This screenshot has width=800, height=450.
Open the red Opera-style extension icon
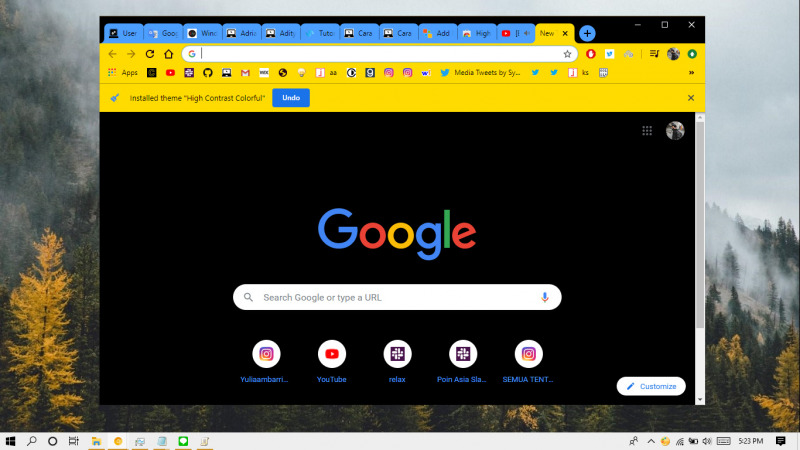(x=591, y=54)
